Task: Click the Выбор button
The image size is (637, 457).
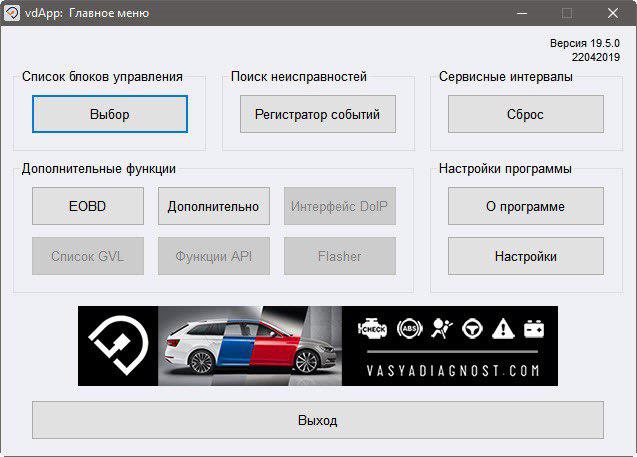Action: point(110,114)
